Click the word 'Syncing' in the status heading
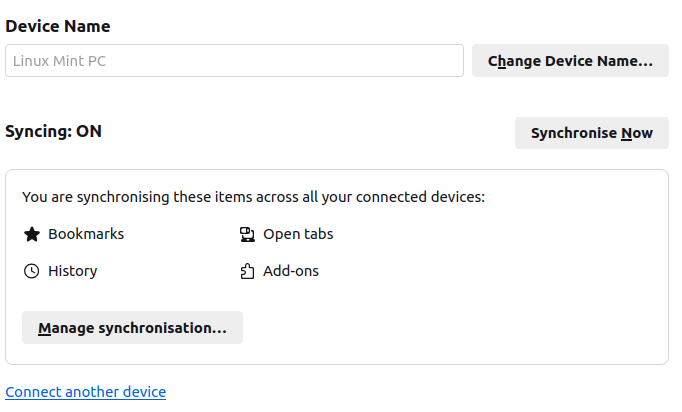Viewport: 682px width, 412px height. (x=37, y=131)
